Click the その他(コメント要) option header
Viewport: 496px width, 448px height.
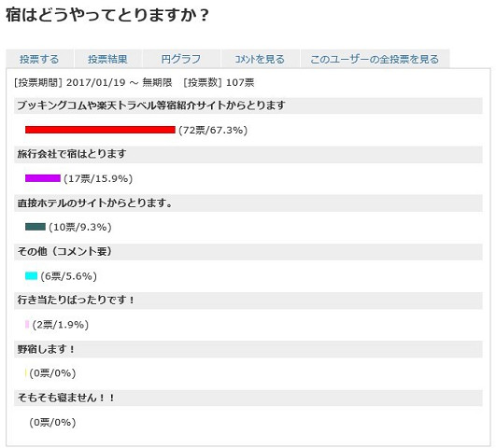pos(248,252)
